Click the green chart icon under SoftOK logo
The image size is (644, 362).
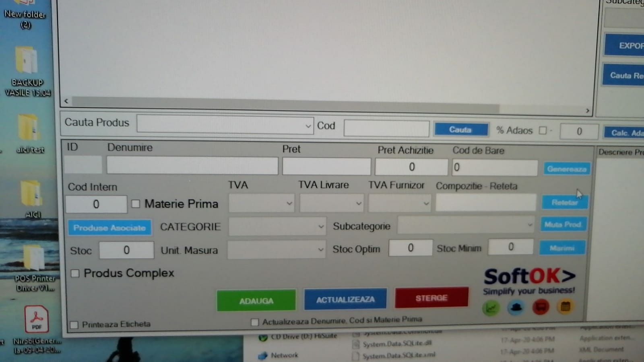(x=491, y=308)
